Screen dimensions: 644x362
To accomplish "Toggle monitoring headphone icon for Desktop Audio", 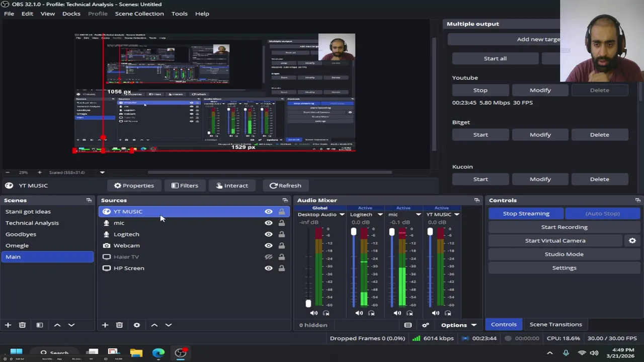I will [x=326, y=313].
